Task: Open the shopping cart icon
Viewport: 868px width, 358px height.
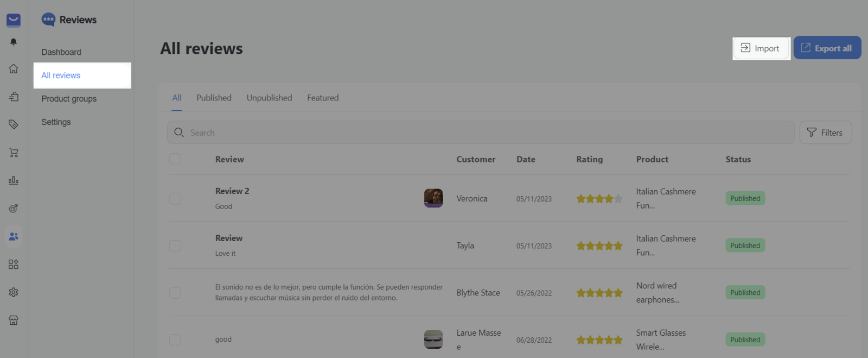Action: click(14, 153)
